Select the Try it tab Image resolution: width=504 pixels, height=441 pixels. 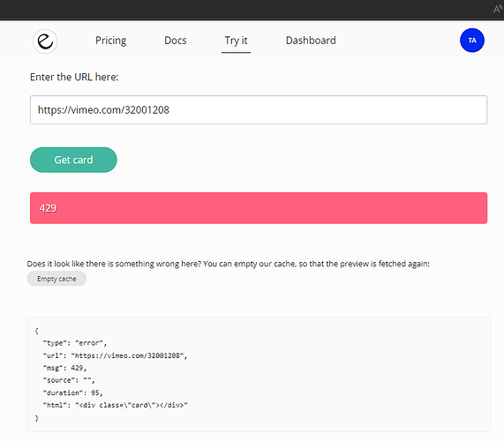tap(236, 41)
